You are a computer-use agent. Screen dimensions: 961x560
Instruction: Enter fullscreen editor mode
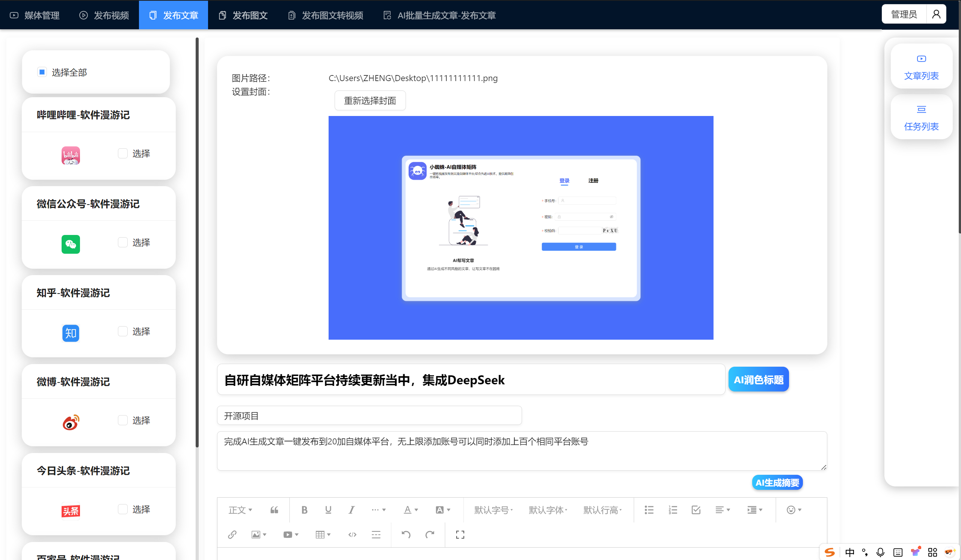pos(460,534)
